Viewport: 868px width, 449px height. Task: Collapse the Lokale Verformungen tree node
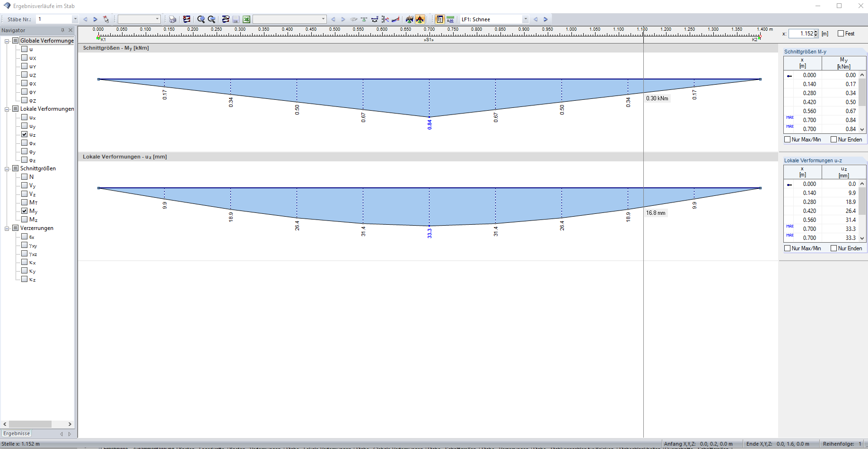point(7,109)
